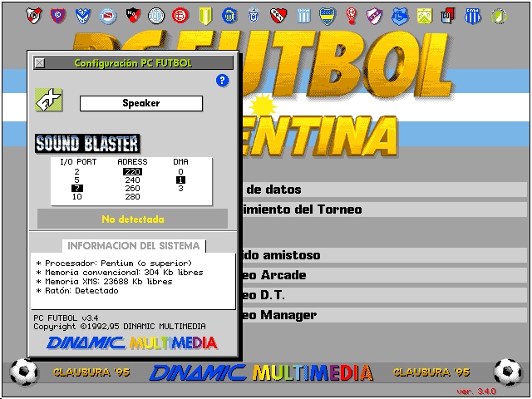
Task: Click the Boca Juniors crest
Action: pos(327,17)
